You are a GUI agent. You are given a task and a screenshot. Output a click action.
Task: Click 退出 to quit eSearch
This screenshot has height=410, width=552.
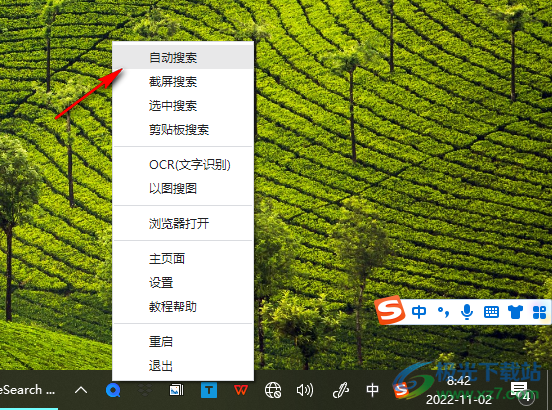coord(183,366)
